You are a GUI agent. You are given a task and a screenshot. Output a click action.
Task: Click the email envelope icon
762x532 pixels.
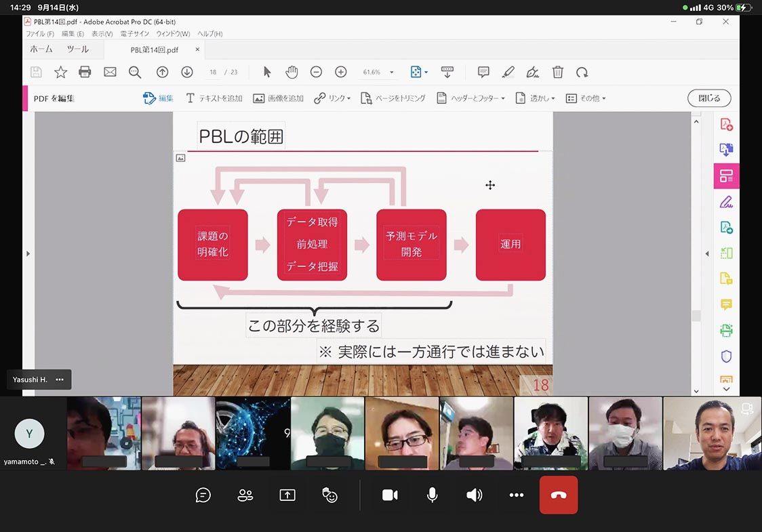[x=110, y=72]
